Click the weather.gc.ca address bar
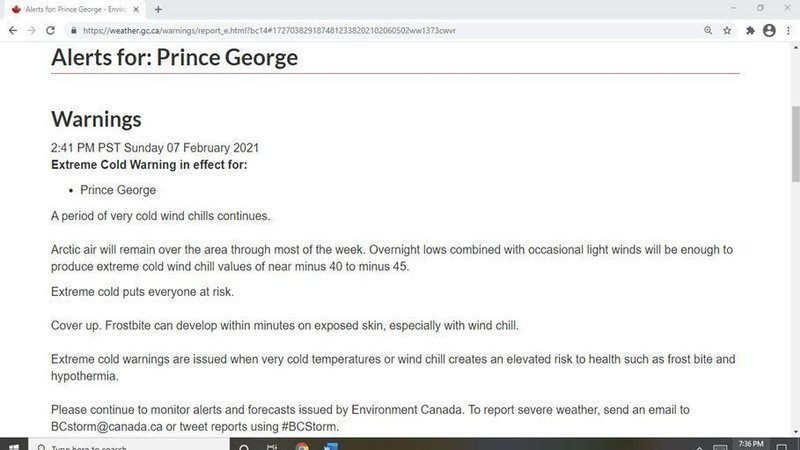 [380, 30]
